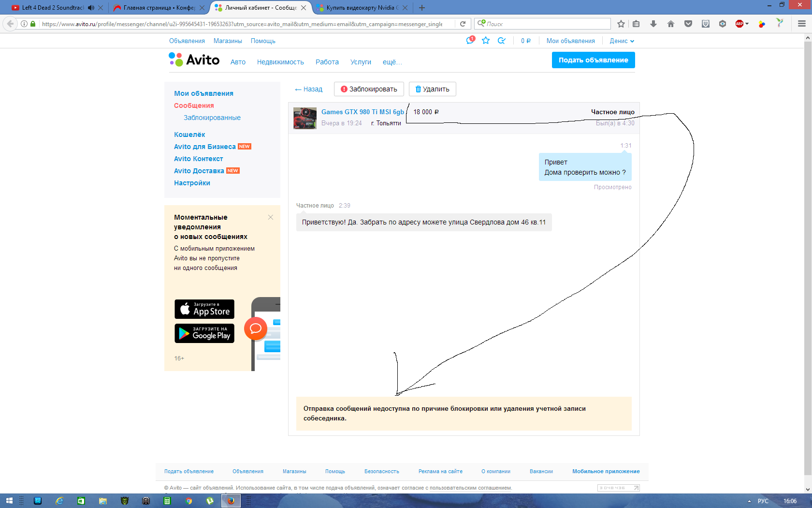Image resolution: width=812 pixels, height=508 pixels.
Task: Open Windows Store from taskbar
Action: [x=81, y=501]
